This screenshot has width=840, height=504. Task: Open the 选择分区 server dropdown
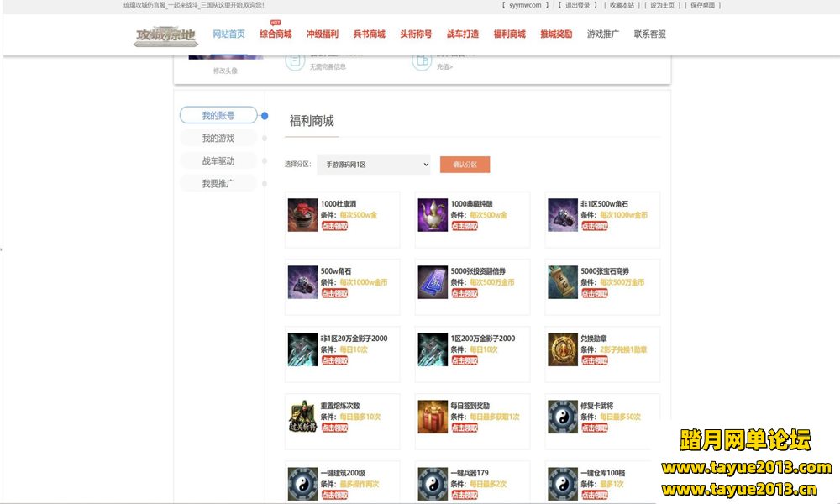(373, 165)
